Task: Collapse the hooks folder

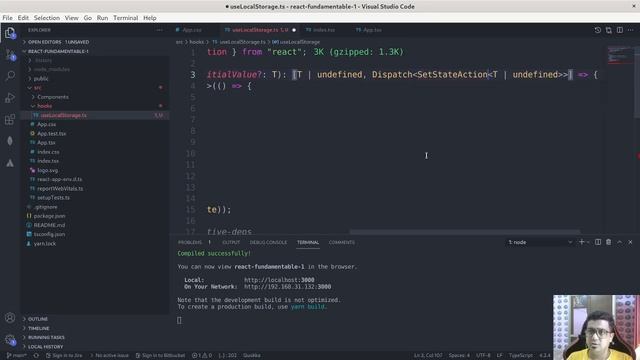Action: click(x=44, y=106)
